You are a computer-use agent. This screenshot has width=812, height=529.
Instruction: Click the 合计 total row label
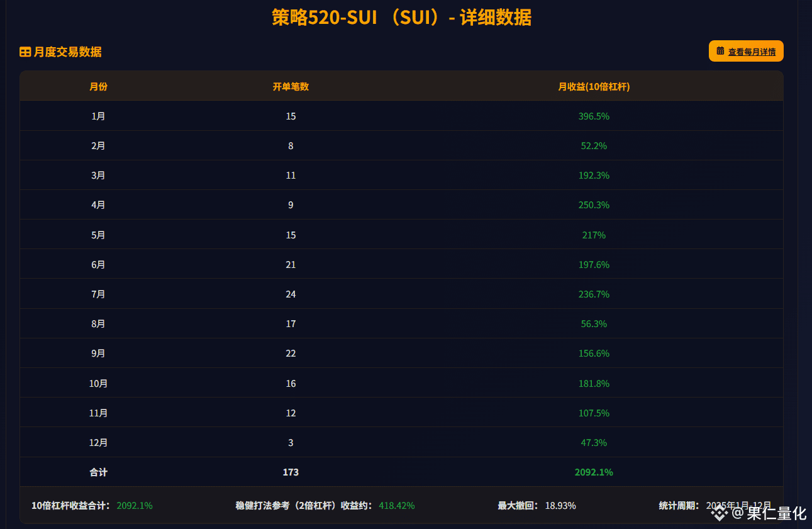pyautogui.click(x=98, y=472)
